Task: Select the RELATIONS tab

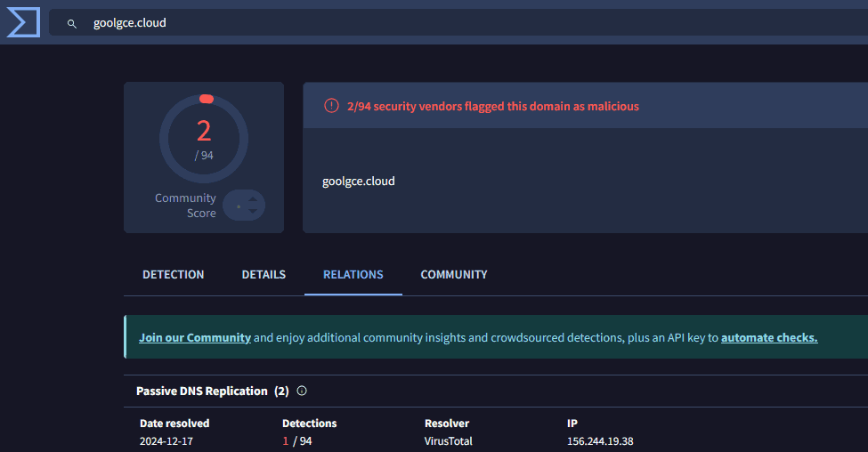Action: (353, 274)
